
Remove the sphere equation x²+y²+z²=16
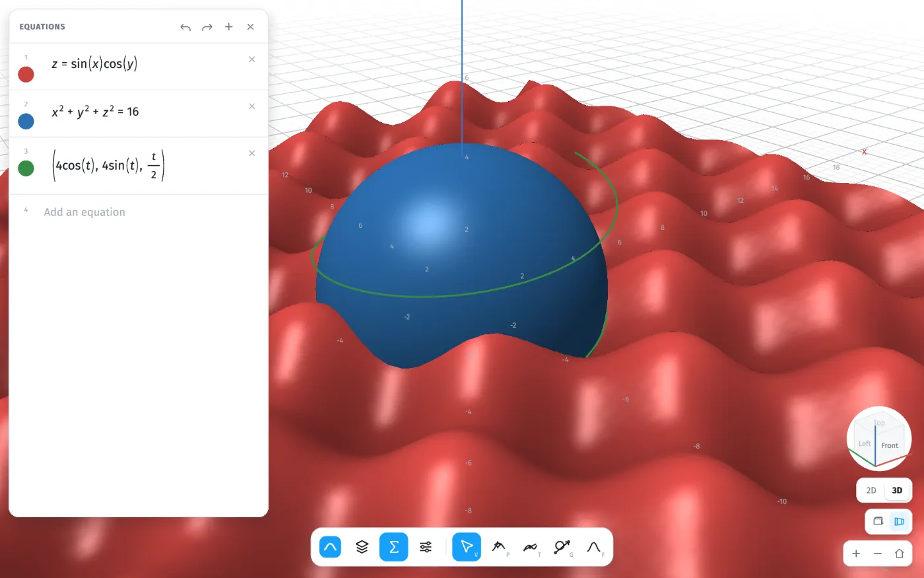point(252,106)
